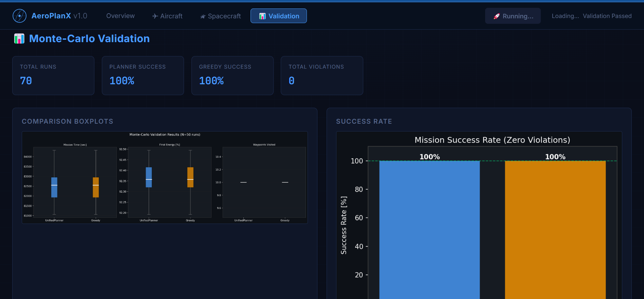
Task: Click the spacecraft icon beside Spacecraft
Action: point(203,16)
